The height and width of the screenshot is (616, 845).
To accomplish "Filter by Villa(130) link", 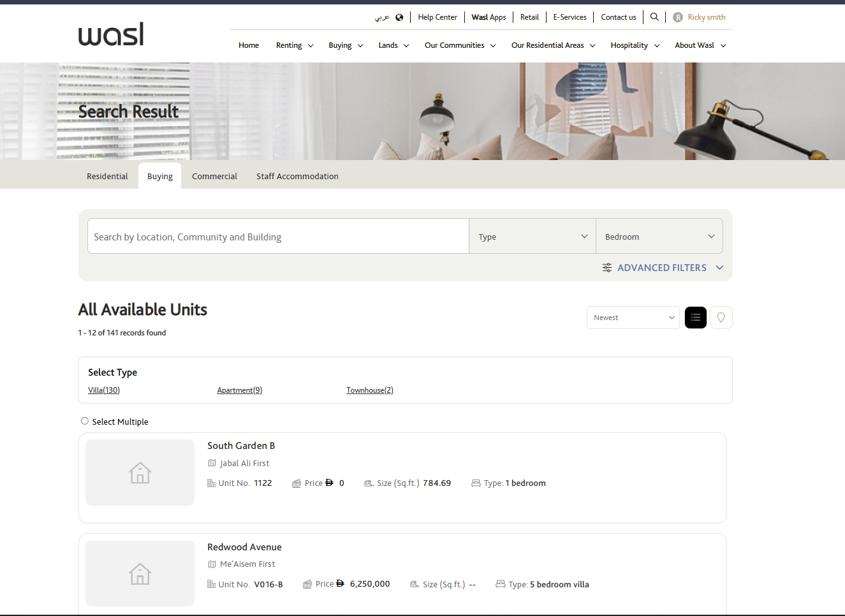I will tap(104, 390).
